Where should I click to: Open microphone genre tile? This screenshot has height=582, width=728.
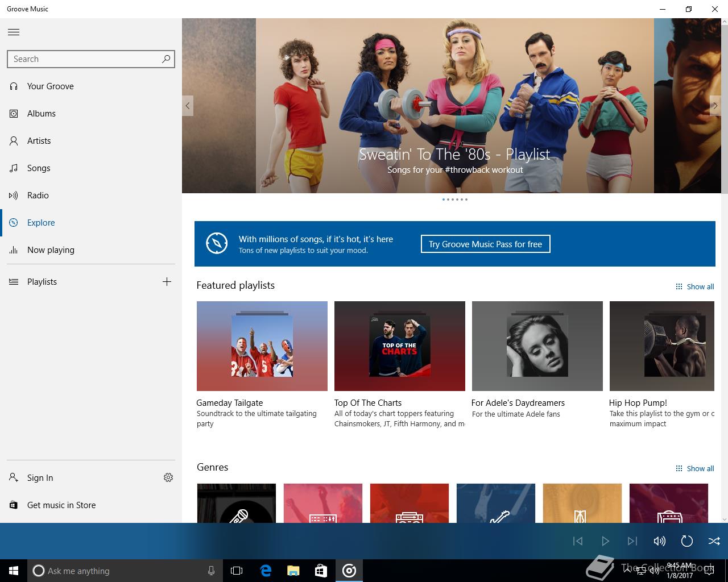click(x=237, y=503)
